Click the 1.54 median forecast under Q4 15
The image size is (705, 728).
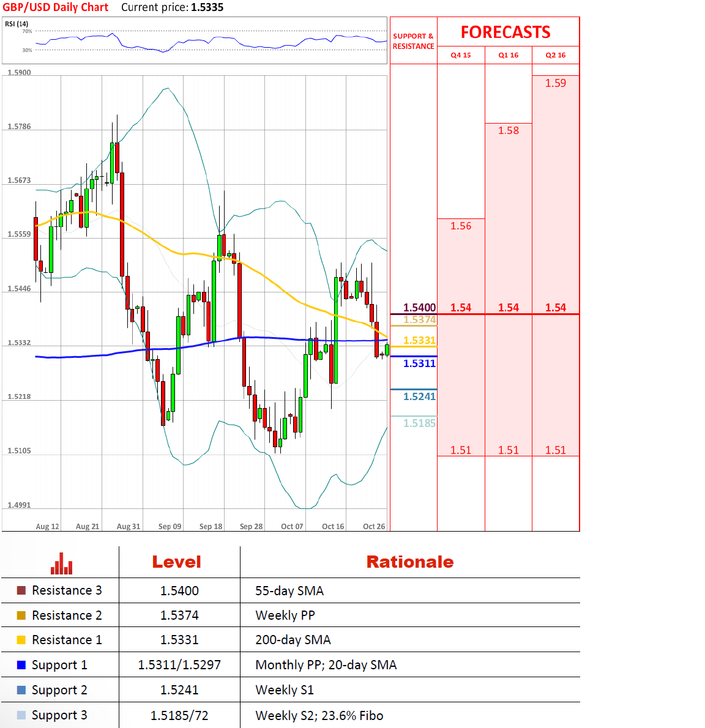point(461,307)
